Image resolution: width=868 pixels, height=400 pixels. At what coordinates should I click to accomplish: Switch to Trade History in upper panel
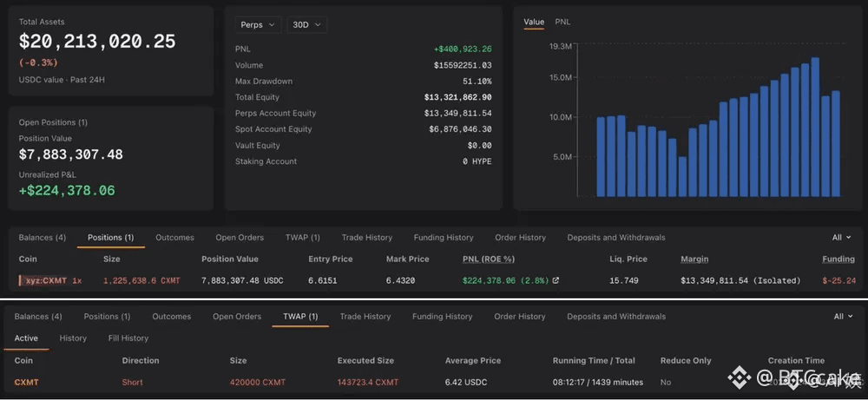click(x=367, y=238)
